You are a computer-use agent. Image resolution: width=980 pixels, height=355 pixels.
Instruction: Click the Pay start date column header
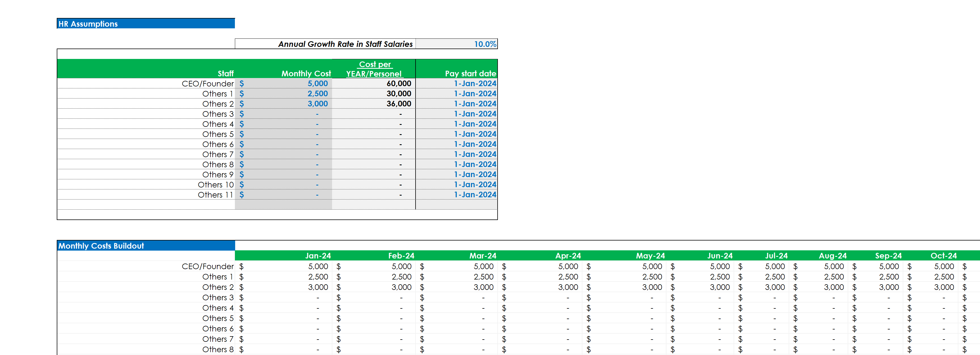(470, 73)
